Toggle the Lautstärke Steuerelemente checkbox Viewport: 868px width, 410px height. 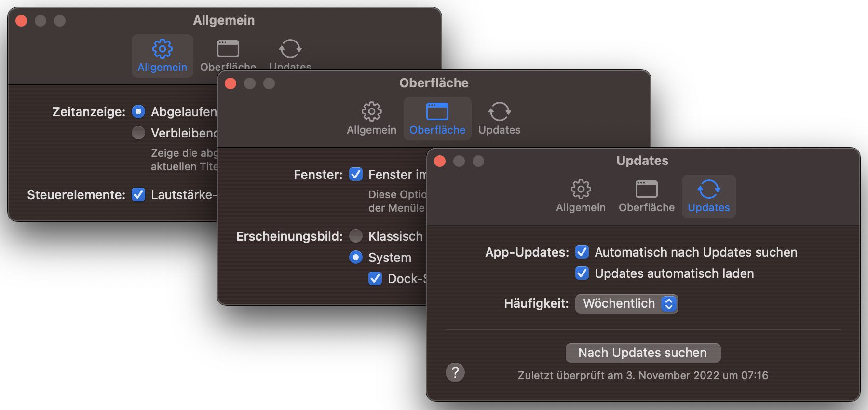tap(138, 195)
